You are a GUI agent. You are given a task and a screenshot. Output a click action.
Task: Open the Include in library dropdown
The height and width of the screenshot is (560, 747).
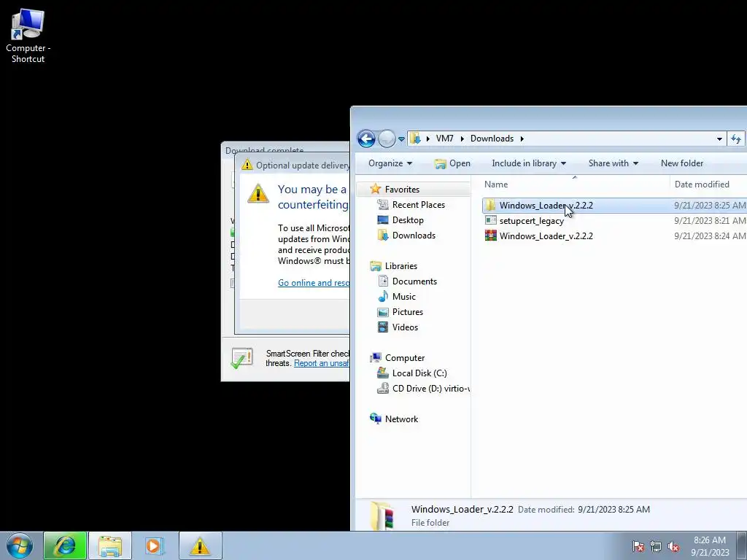529,163
